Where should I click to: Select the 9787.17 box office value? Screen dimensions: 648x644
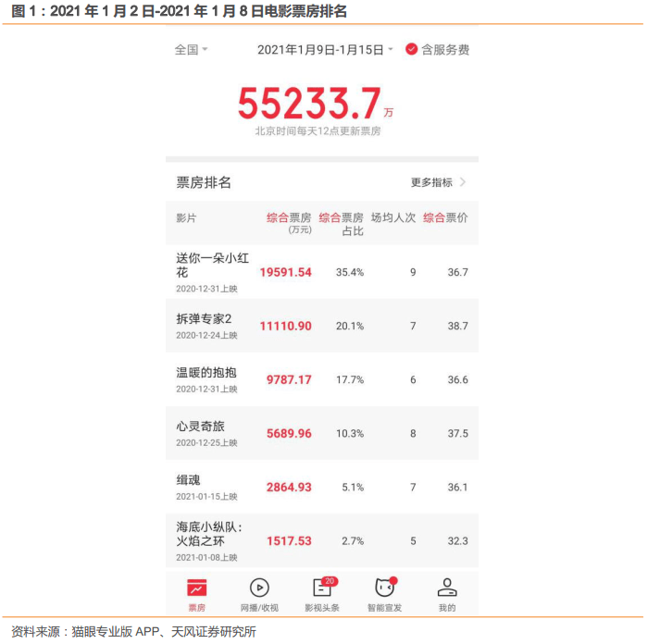point(289,379)
